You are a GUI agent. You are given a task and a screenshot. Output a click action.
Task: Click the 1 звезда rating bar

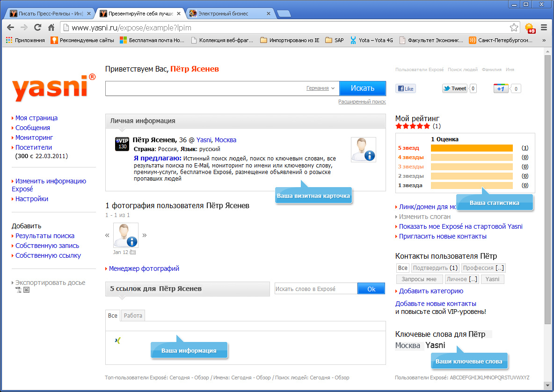[472, 185]
